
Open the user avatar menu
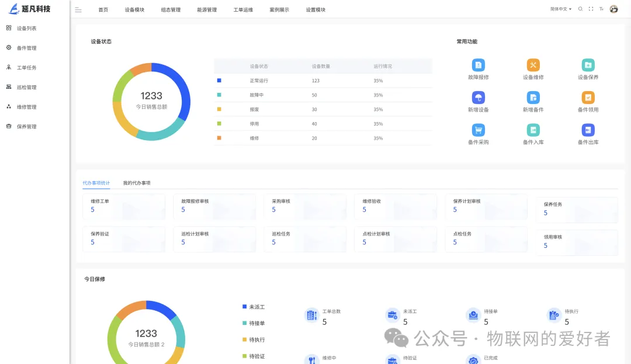tap(613, 9)
